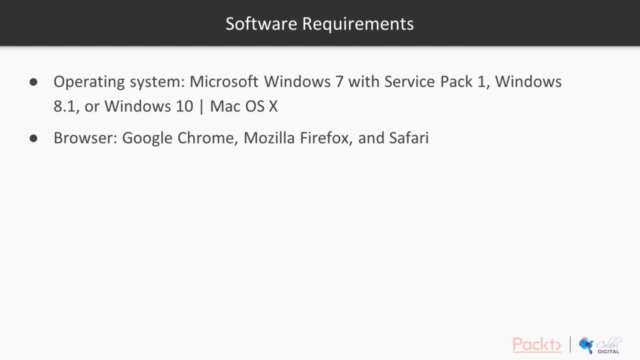Click the text Microsoft Windows 7

(x=266, y=82)
